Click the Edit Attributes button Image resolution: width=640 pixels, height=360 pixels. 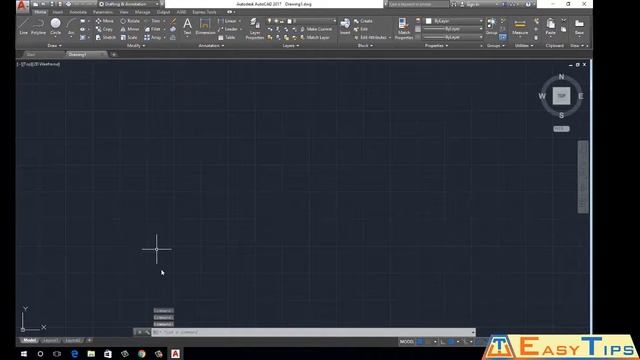click(372, 38)
